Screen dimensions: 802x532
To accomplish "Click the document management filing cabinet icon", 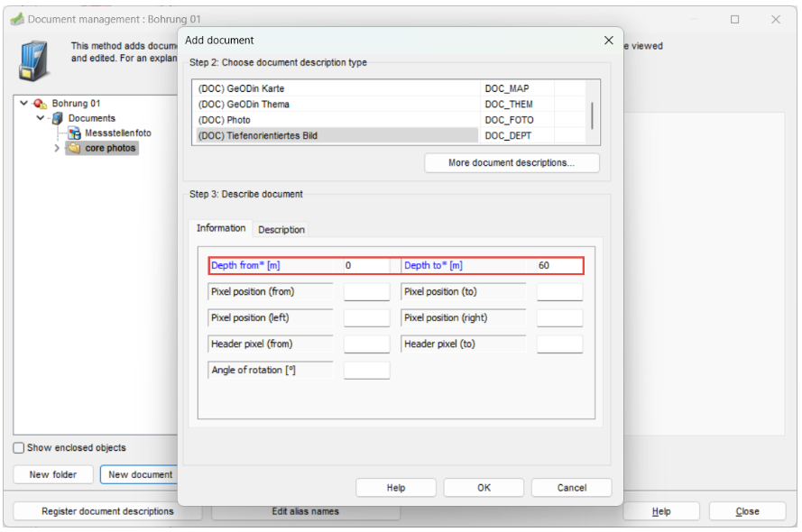I will coord(34,59).
